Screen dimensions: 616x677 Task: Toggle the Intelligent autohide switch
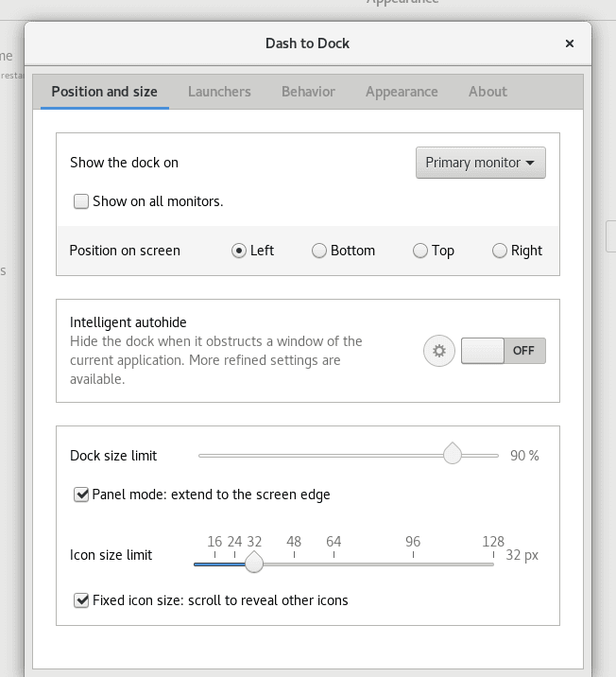pyautogui.click(x=503, y=351)
